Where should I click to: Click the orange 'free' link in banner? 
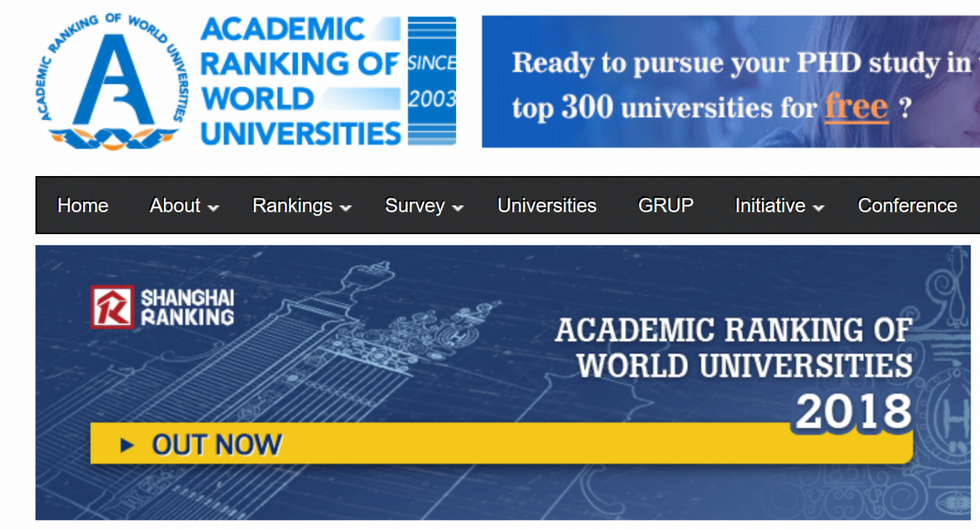[x=856, y=107]
